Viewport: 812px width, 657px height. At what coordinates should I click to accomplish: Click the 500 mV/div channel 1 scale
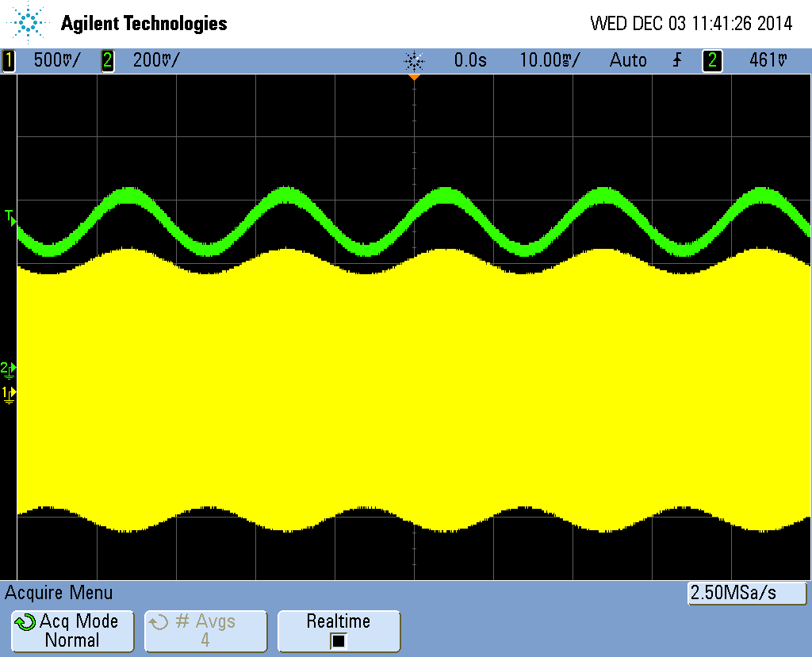[x=56, y=60]
